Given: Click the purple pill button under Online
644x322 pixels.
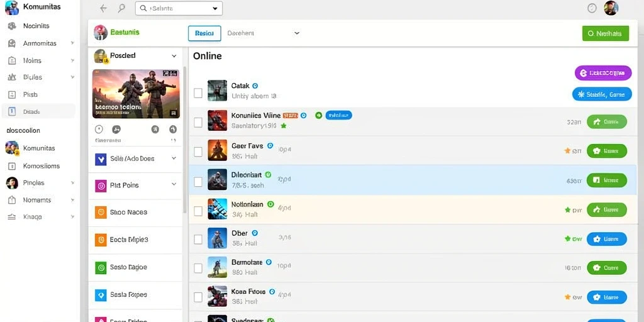Looking at the screenshot, I should click(x=603, y=73).
